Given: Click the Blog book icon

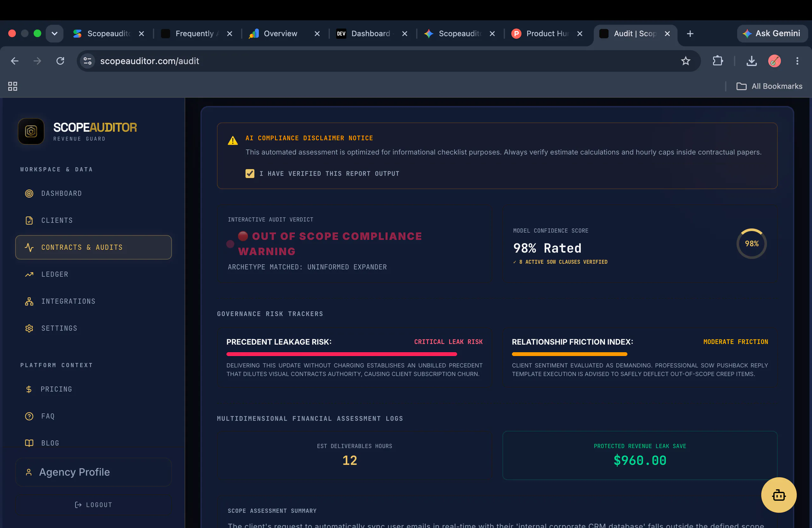Looking at the screenshot, I should pyautogui.click(x=29, y=443).
